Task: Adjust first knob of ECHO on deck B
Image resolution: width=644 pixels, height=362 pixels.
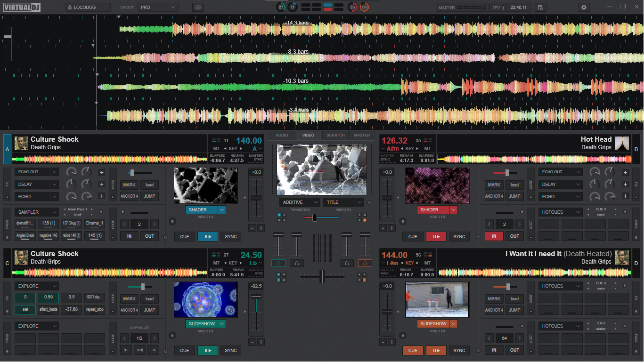Action: (595, 196)
